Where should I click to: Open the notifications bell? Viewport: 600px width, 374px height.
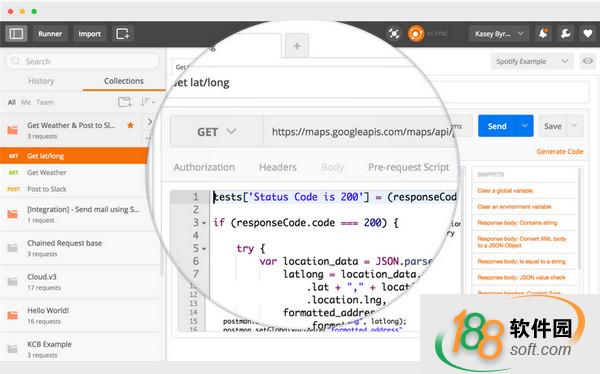tap(543, 34)
